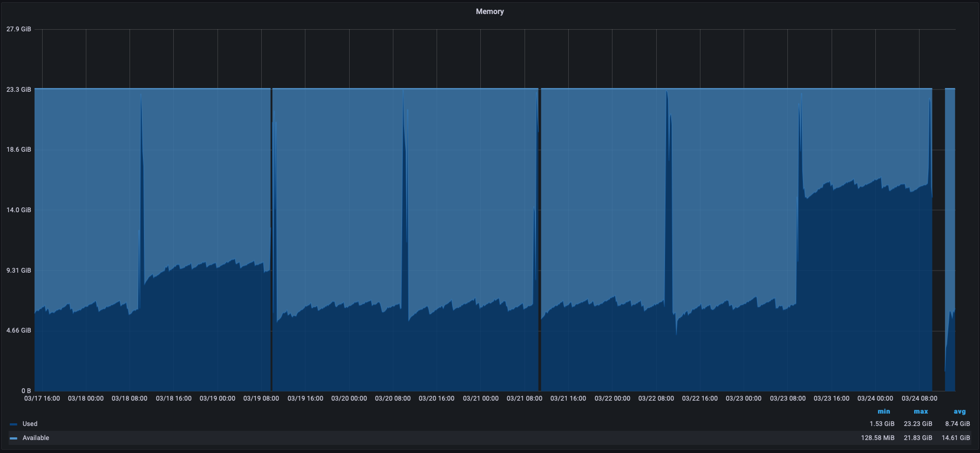Click the 03/21 16:00 time axis label
The height and width of the screenshot is (453, 980).
pos(568,398)
